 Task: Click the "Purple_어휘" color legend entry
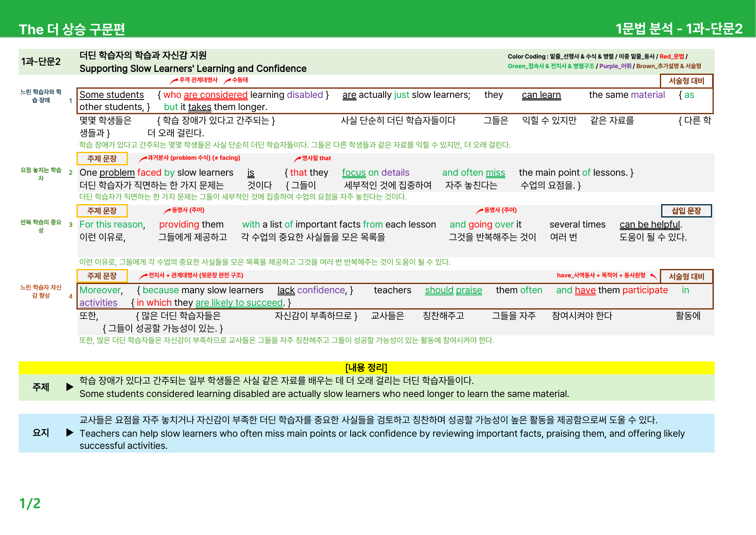(x=615, y=66)
